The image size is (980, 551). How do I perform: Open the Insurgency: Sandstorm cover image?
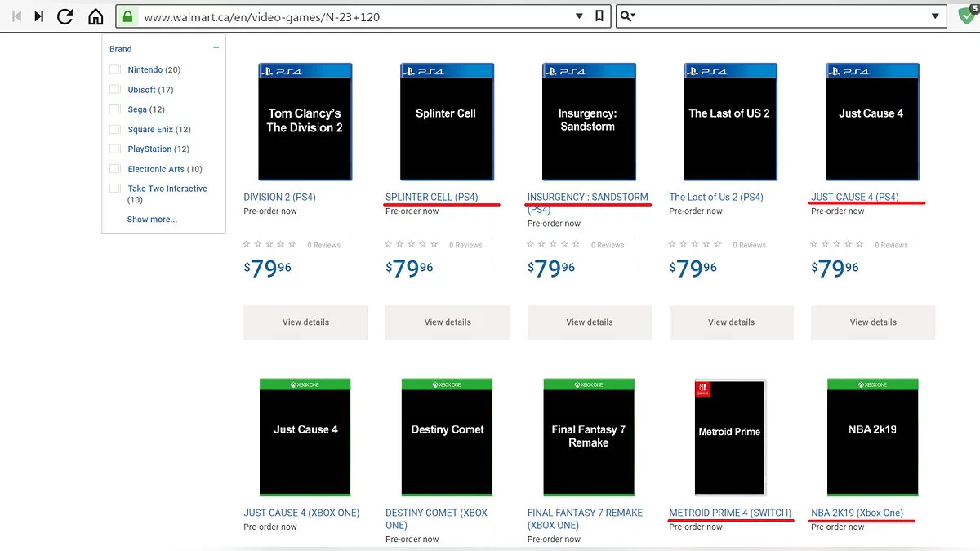click(588, 122)
